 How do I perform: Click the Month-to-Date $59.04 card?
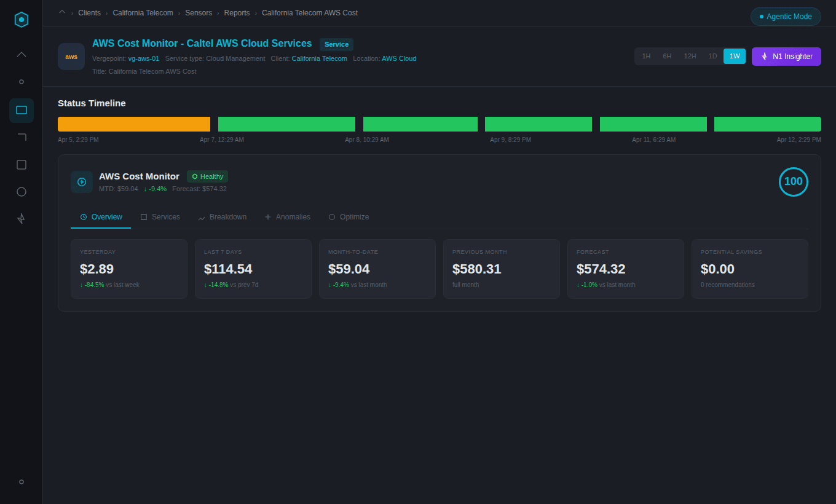pyautogui.click(x=377, y=269)
